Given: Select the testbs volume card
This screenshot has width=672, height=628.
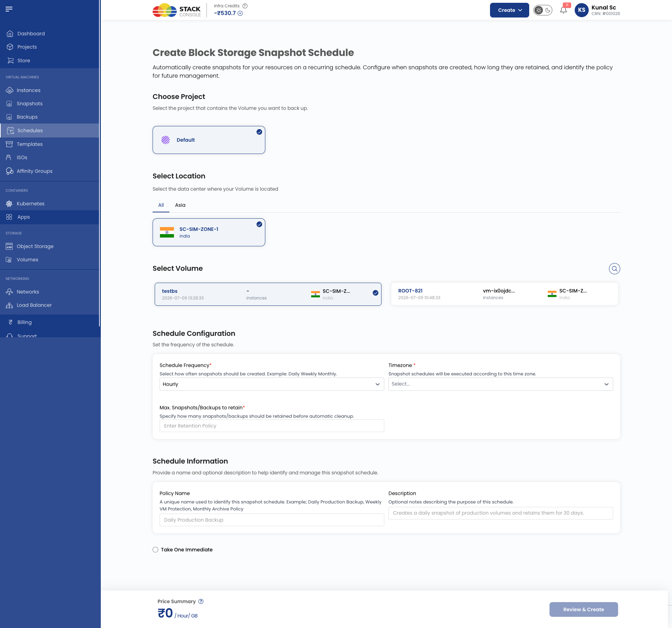Looking at the screenshot, I should point(268,294).
